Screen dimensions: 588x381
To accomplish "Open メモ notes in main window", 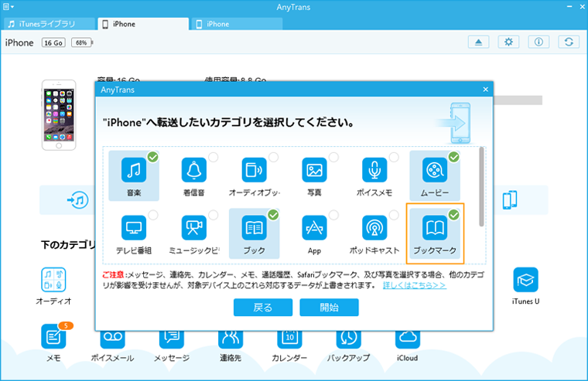I will coord(53,336).
